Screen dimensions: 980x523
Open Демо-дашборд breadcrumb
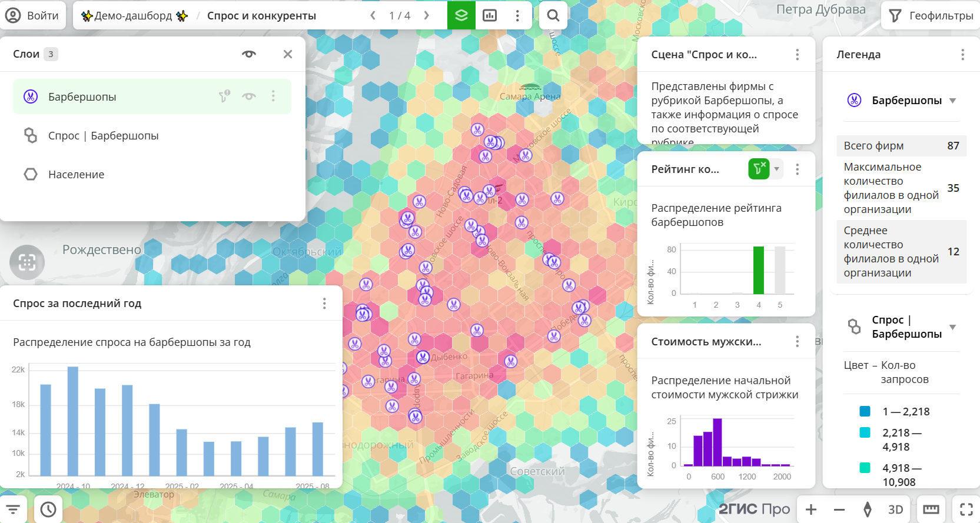point(134,16)
